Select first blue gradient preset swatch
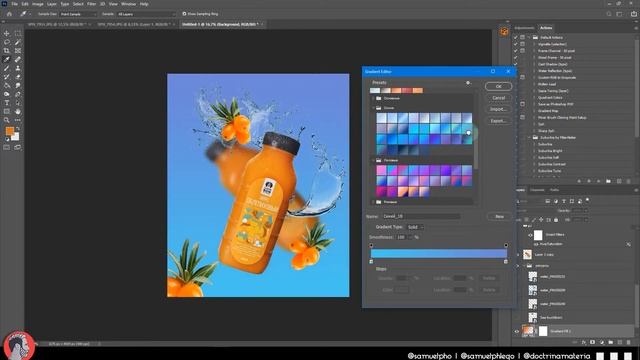 point(381,118)
